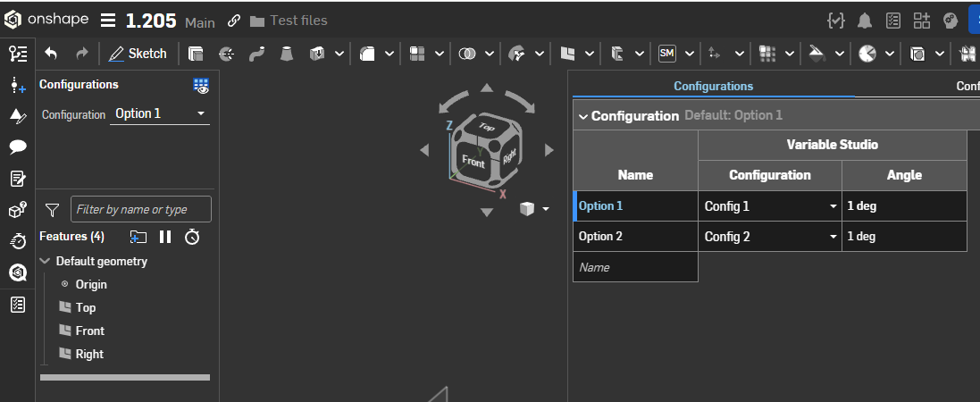Open the insert elements sidebar icon

tap(18, 86)
